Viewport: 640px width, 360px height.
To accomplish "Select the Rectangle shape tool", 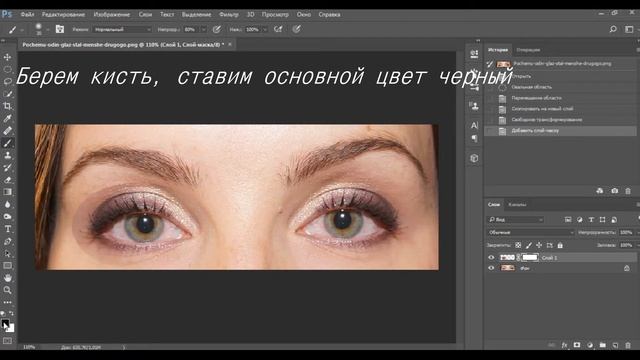I will (x=7, y=266).
